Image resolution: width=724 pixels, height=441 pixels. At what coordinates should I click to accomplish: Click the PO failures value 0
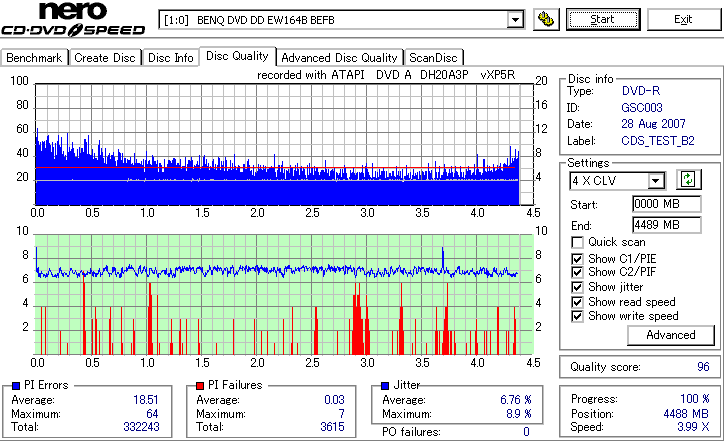coord(526,432)
